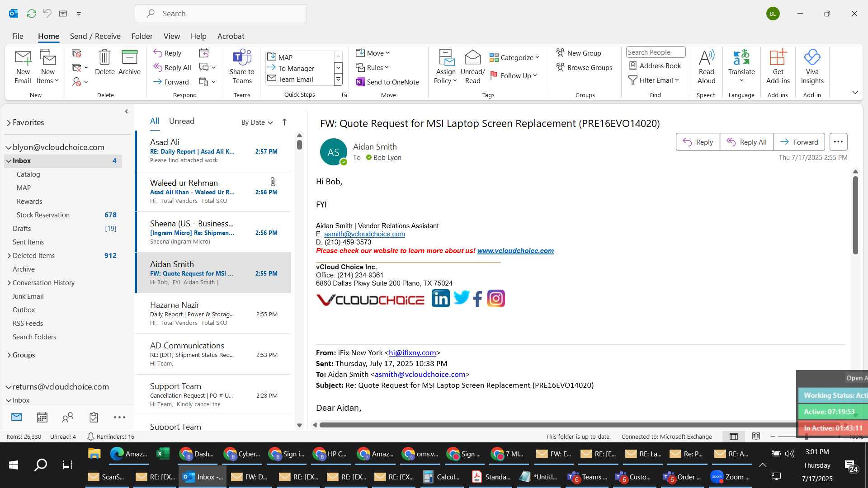
Task: Click Get Add-ins icon
Action: coord(778,67)
